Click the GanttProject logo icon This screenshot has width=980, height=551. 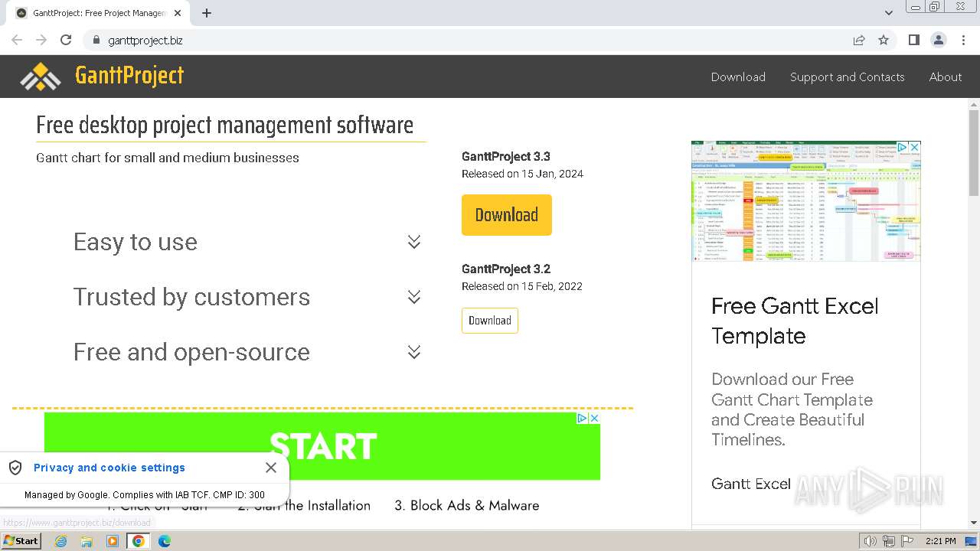(x=41, y=77)
